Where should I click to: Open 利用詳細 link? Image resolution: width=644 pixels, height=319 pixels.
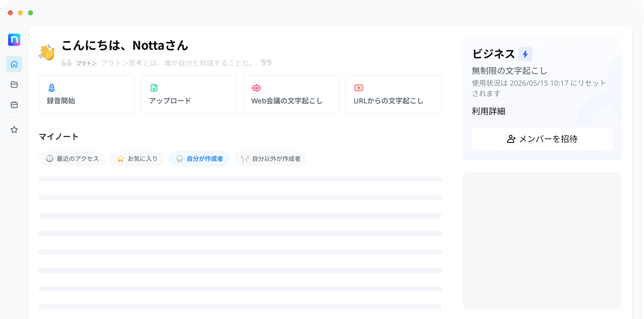pyautogui.click(x=488, y=111)
